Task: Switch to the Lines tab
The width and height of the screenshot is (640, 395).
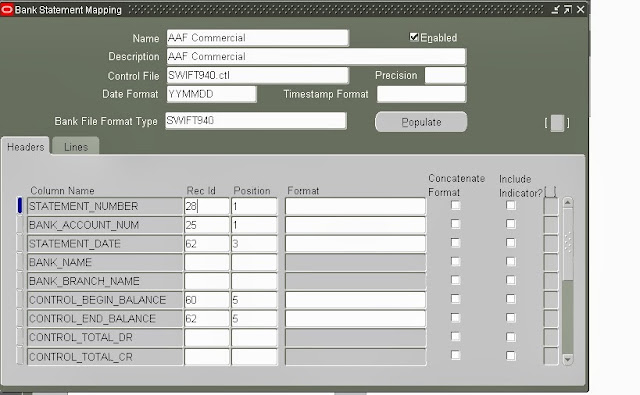Action: [x=76, y=147]
